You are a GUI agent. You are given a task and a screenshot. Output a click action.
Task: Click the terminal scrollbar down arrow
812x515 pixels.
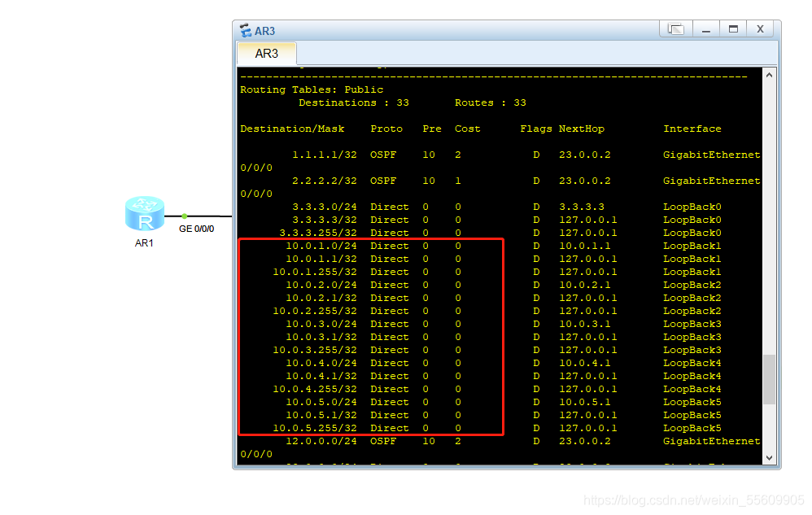(x=769, y=457)
